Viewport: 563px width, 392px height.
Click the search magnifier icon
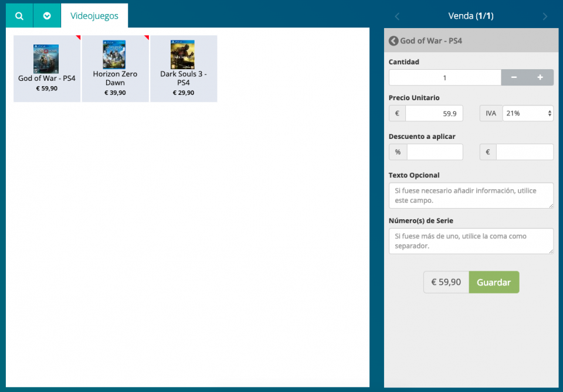pos(19,16)
